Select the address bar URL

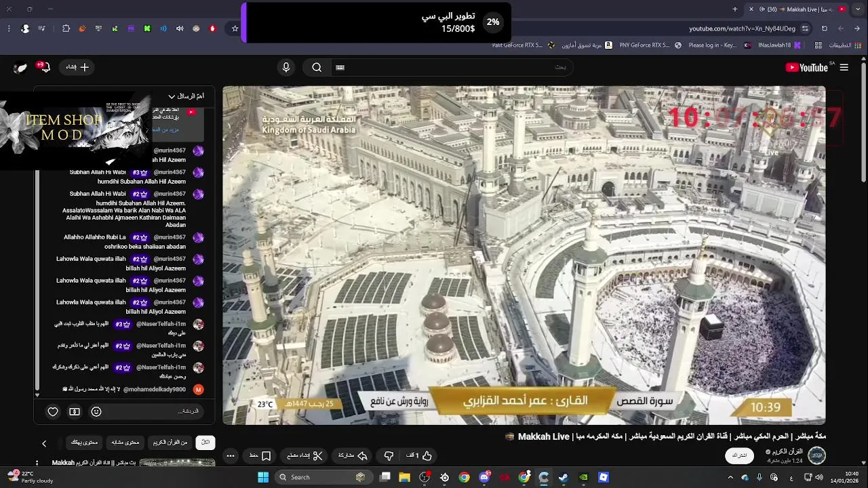click(742, 28)
